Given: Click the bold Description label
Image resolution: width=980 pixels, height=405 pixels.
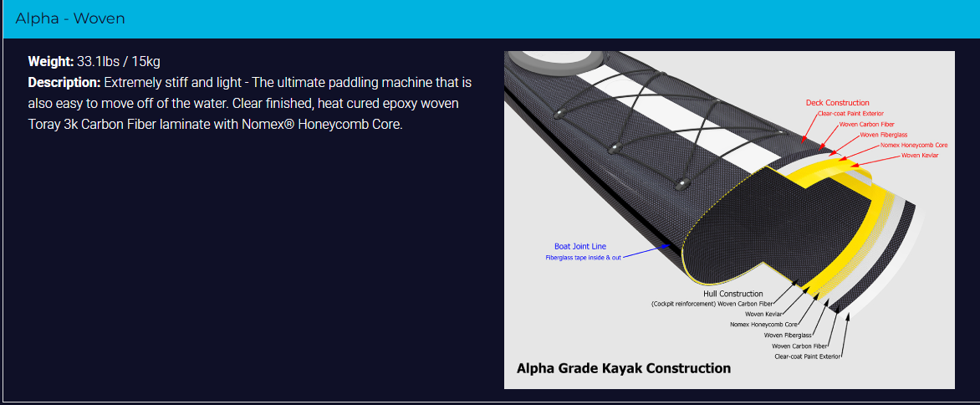Looking at the screenshot, I should point(64,83).
